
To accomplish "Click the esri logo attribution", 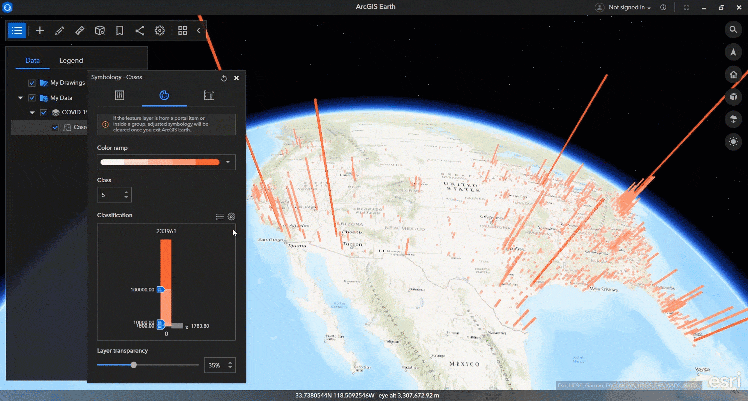I will tap(725, 381).
